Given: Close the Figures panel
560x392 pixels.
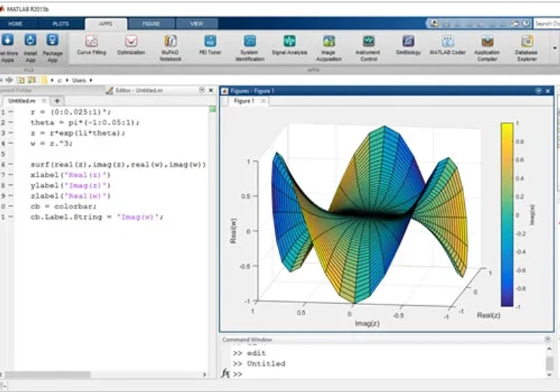Looking at the screenshot, I should click(x=547, y=91).
